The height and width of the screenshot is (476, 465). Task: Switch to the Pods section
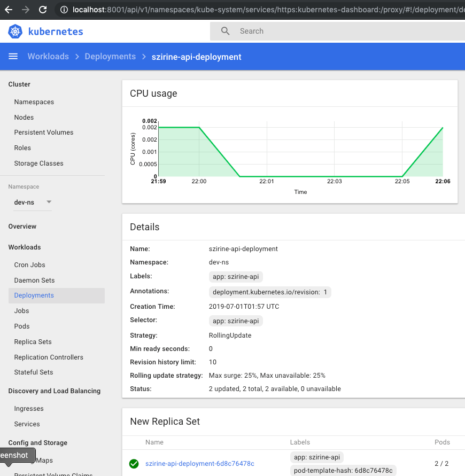(21, 326)
